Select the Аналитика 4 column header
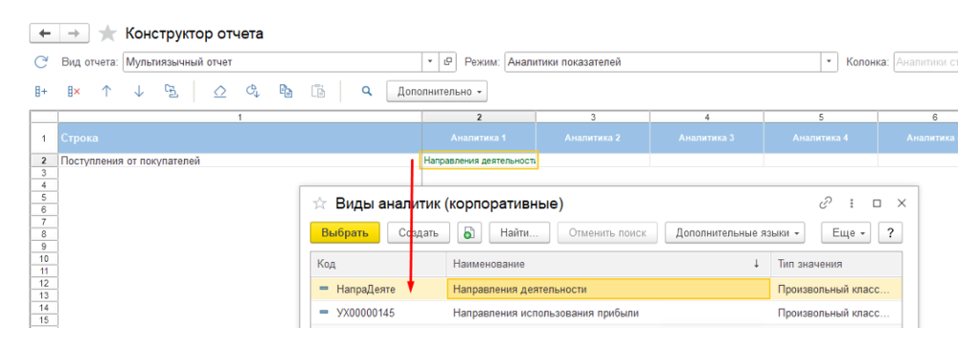This screenshot has width=980, height=353. [820, 138]
